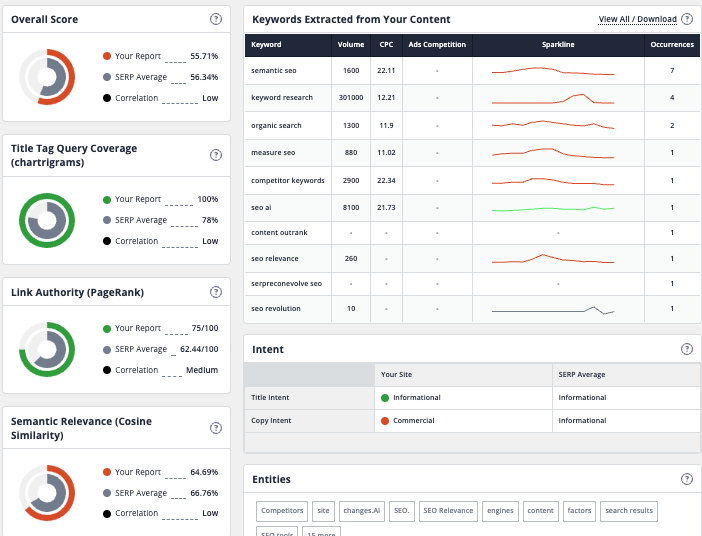Viewport: 702px width, 536px height.
Task: Click the Link Authority donut chart
Action: (47, 349)
